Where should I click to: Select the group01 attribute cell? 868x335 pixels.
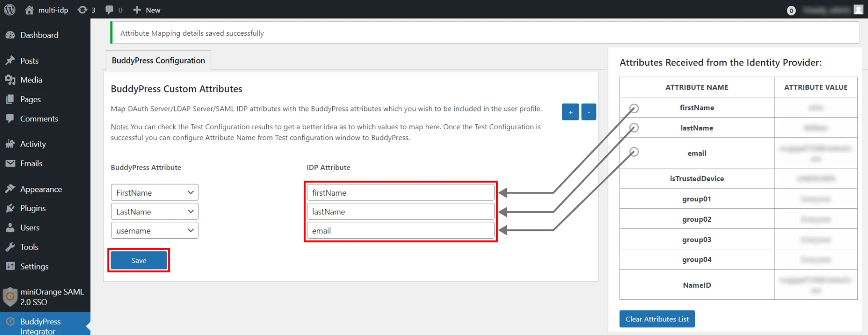697,199
